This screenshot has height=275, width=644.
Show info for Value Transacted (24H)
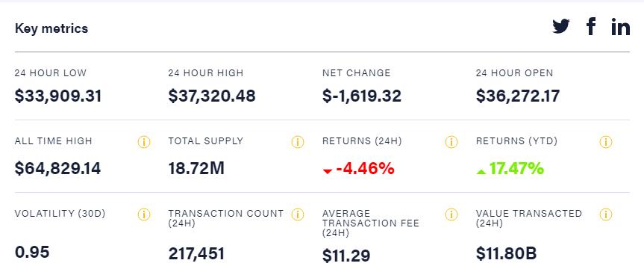coord(605,214)
